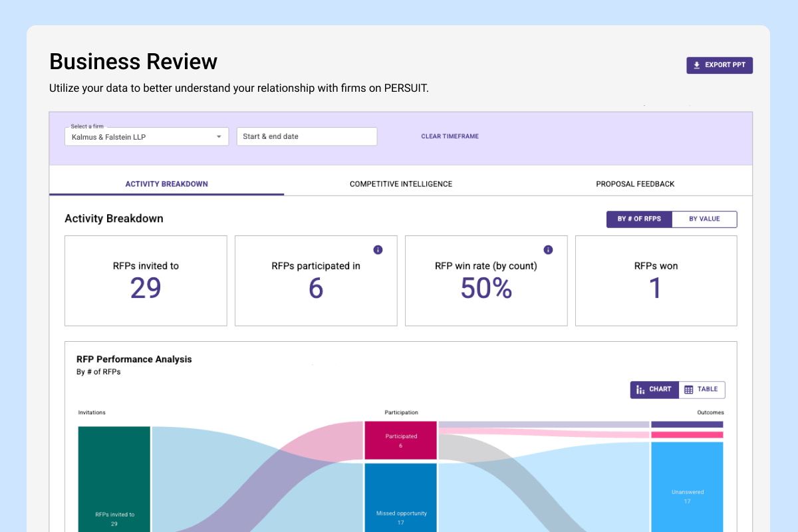Expand firm list using the dropdown arrow
The image size is (798, 532).
pos(219,137)
